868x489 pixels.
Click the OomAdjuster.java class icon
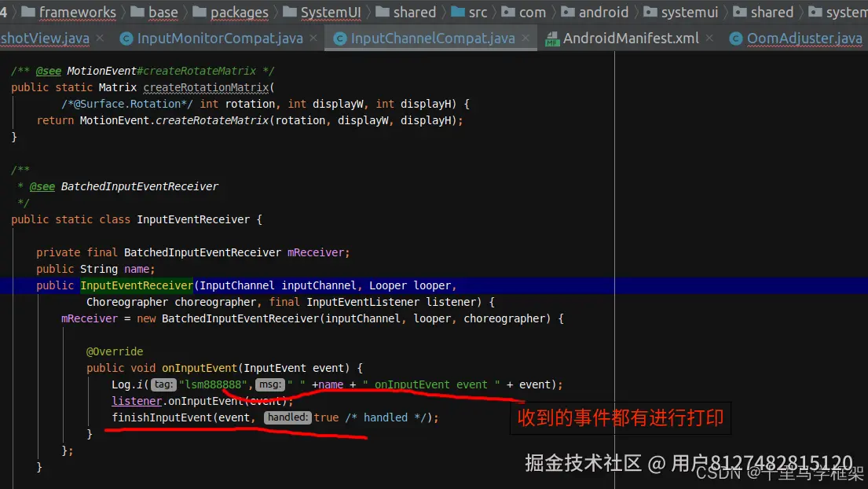point(736,39)
